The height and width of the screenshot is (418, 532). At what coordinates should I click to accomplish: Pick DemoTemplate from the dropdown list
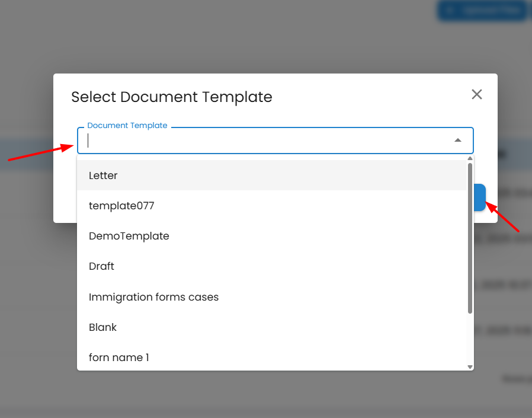129,236
